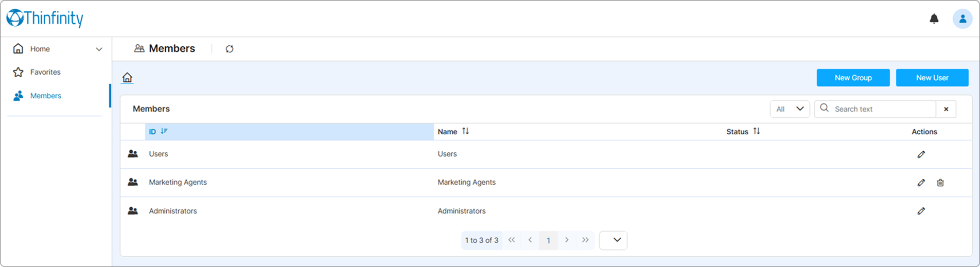
Task: Click the New Group button
Action: (x=853, y=78)
